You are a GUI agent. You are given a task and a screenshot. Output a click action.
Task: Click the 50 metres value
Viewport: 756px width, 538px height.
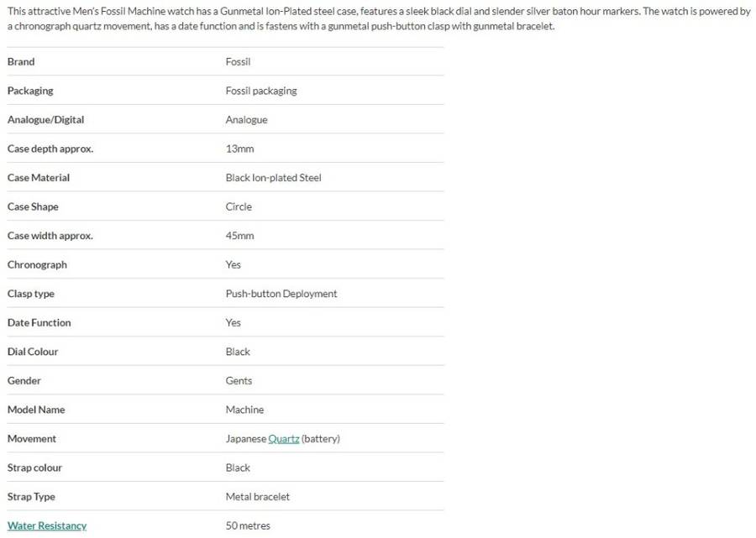[x=248, y=525]
